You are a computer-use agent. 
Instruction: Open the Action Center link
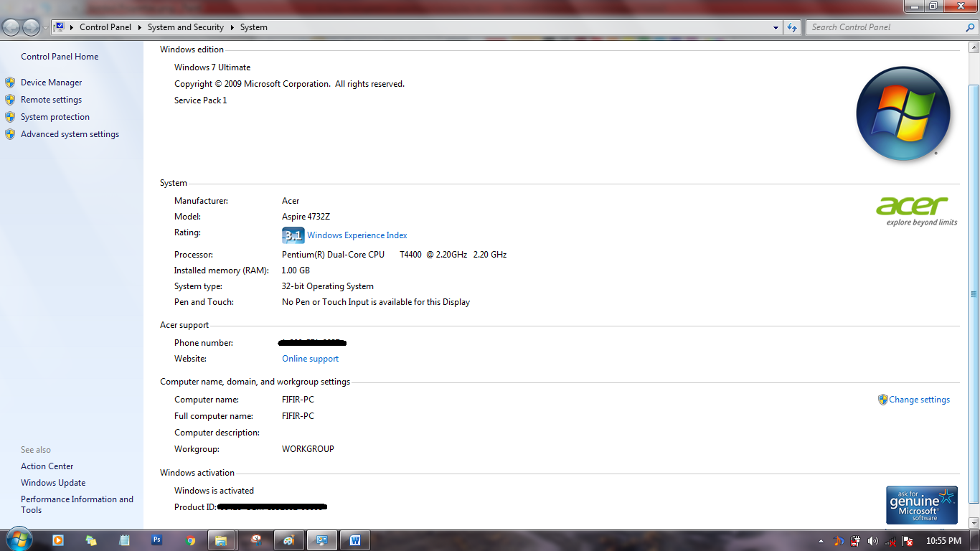(47, 466)
